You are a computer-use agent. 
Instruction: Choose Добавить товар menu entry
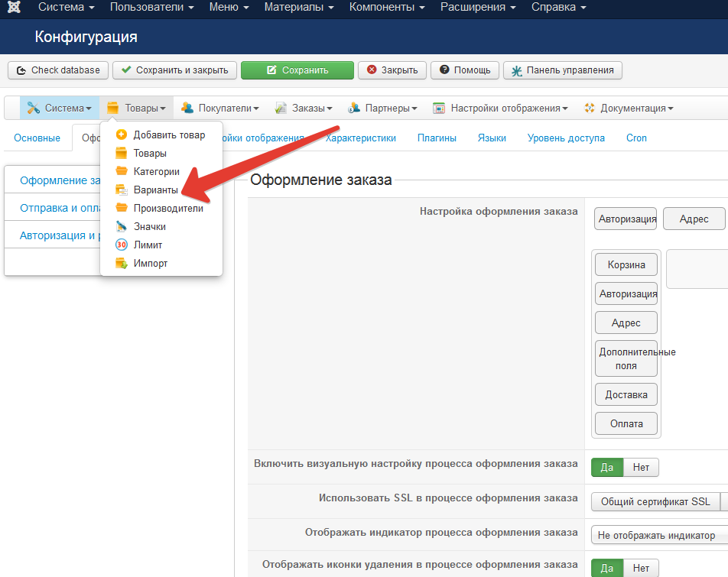click(x=161, y=135)
